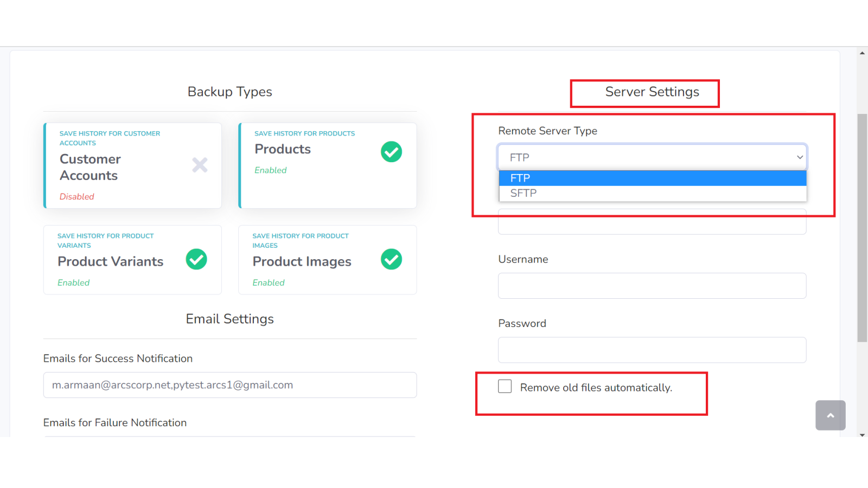This screenshot has width=868, height=488.
Task: Click the Products enabled checkmark icon
Action: (x=391, y=152)
